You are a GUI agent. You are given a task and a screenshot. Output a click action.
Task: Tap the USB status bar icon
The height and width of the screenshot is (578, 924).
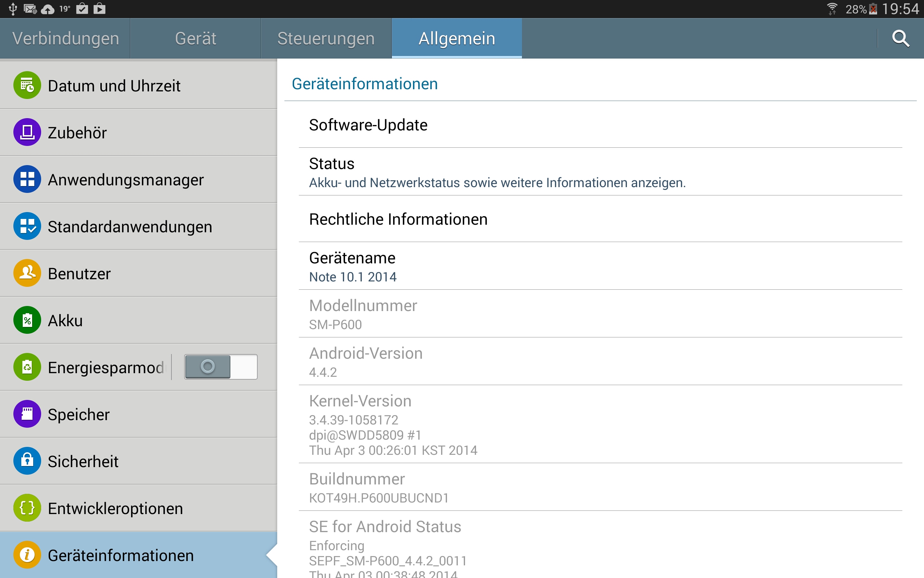[x=13, y=9]
